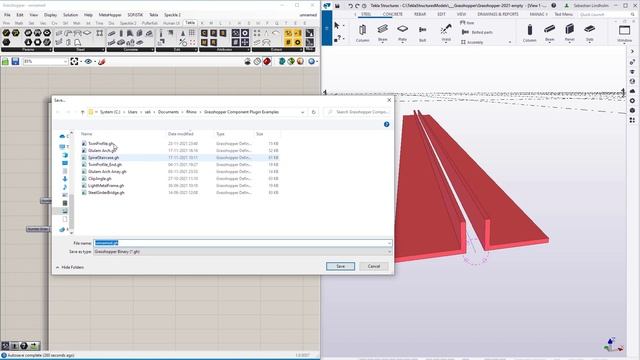640x360 pixels.
Task: Click the red sketch pen icon in Grasshopper
Action: pyautogui.click(x=102, y=61)
